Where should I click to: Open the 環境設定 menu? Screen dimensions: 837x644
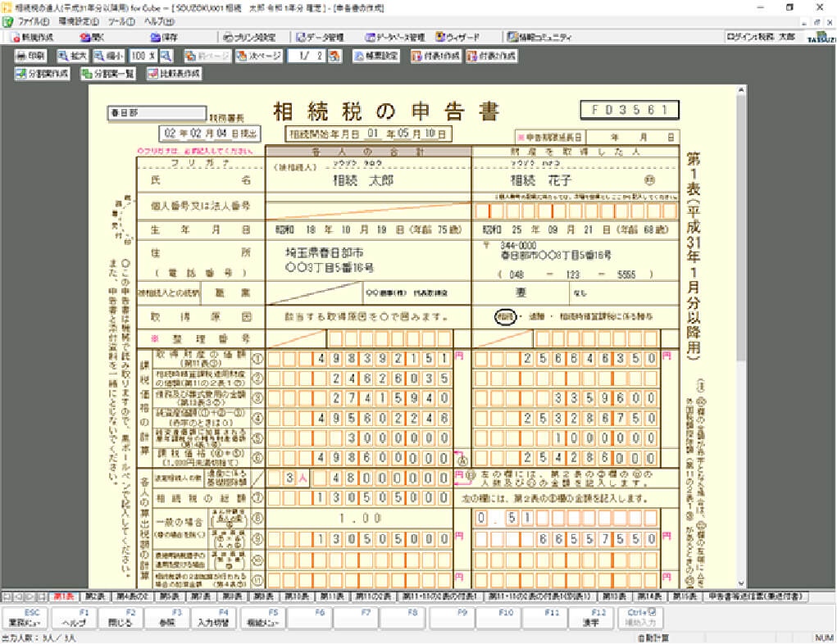click(x=79, y=22)
